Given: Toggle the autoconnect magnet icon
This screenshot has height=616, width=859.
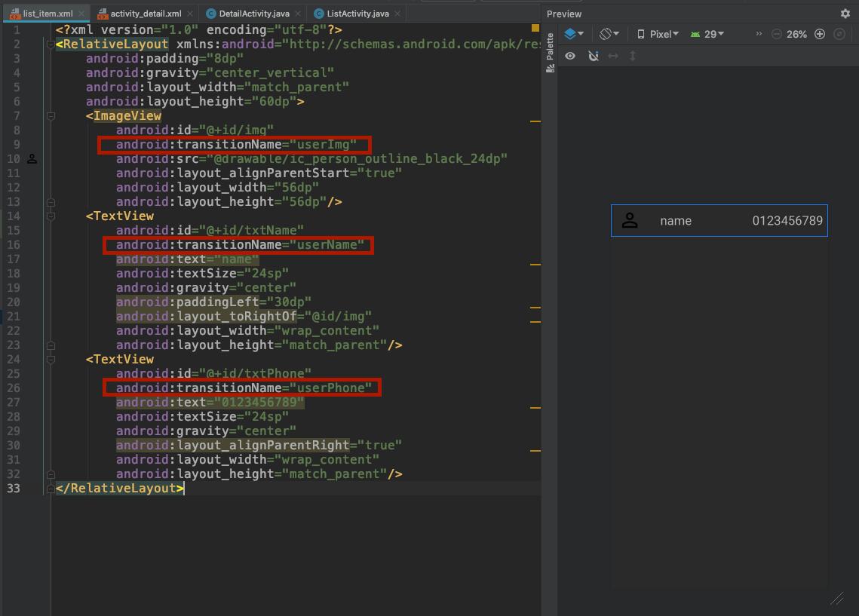Looking at the screenshot, I should (x=594, y=56).
